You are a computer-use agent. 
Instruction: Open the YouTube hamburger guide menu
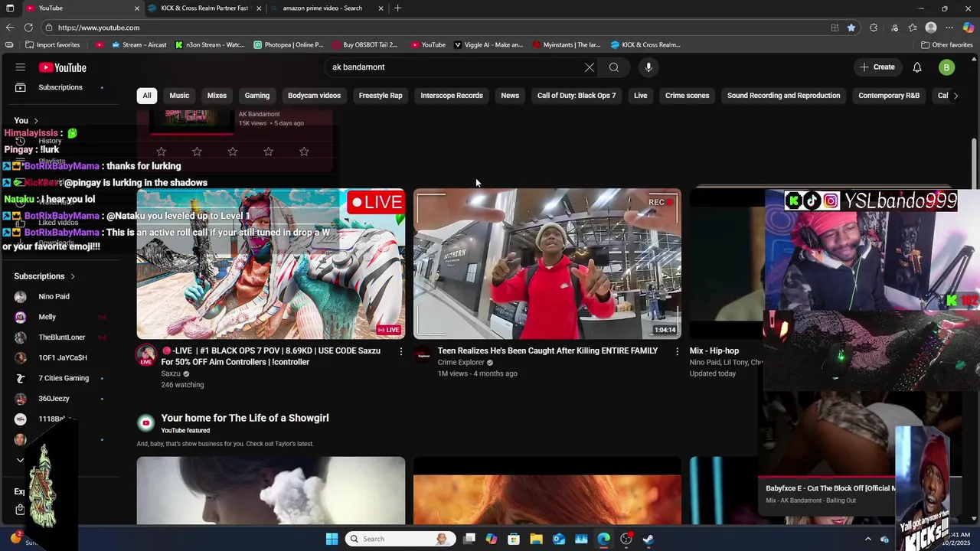pos(21,67)
